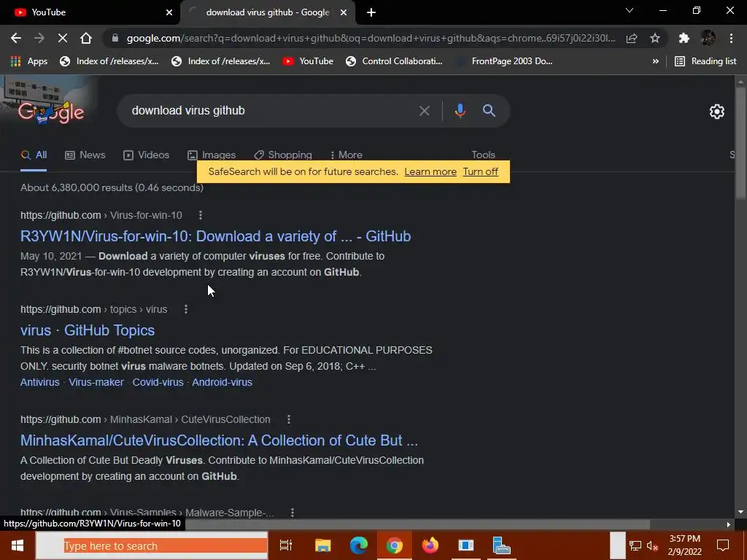Submit search with magnifier icon
The width and height of the screenshot is (747, 560).
click(489, 111)
